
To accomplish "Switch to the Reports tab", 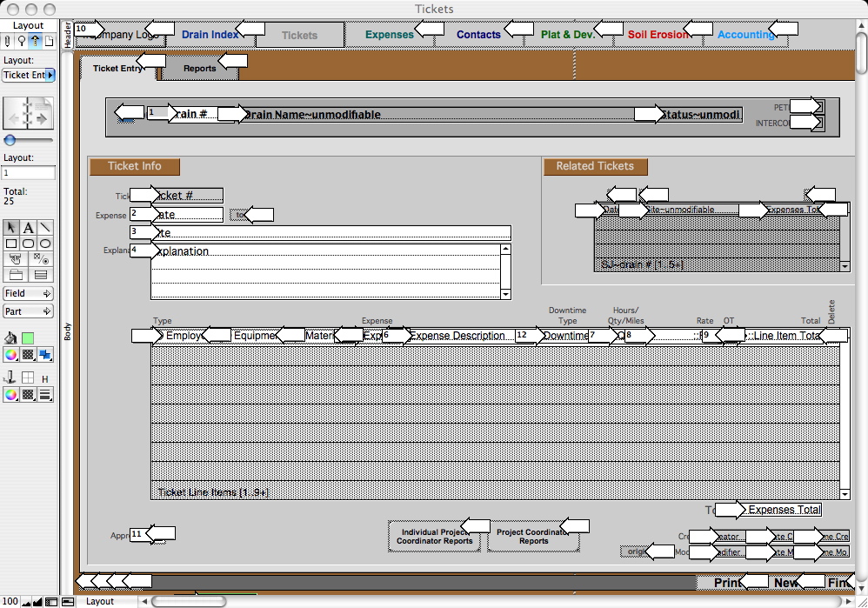I will coord(199,69).
